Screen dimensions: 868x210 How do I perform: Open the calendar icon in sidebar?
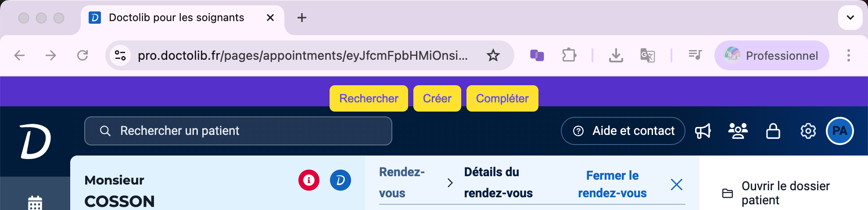pyautogui.click(x=35, y=203)
